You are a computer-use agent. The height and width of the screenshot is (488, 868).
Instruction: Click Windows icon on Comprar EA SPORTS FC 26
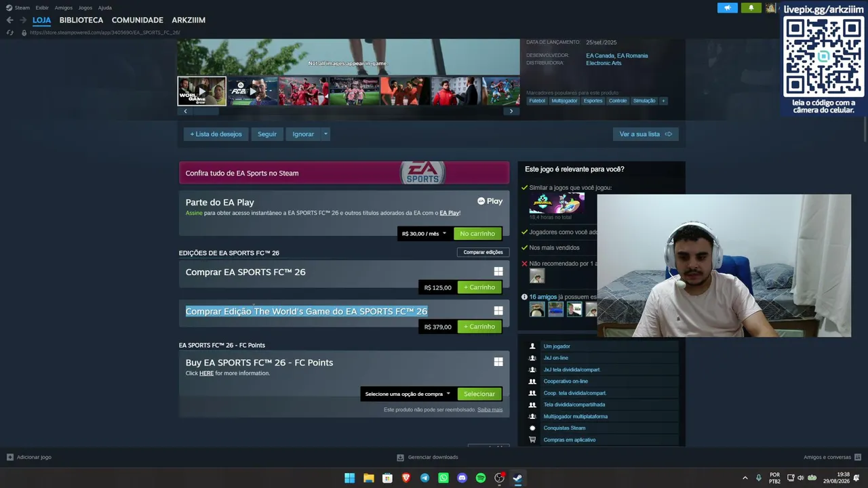pyautogui.click(x=498, y=272)
